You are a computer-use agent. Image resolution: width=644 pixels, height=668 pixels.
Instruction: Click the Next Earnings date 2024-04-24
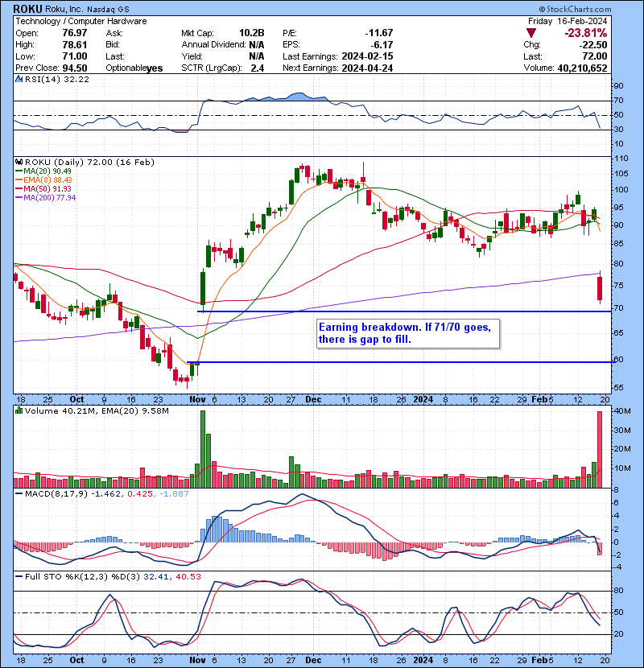pyautogui.click(x=367, y=68)
